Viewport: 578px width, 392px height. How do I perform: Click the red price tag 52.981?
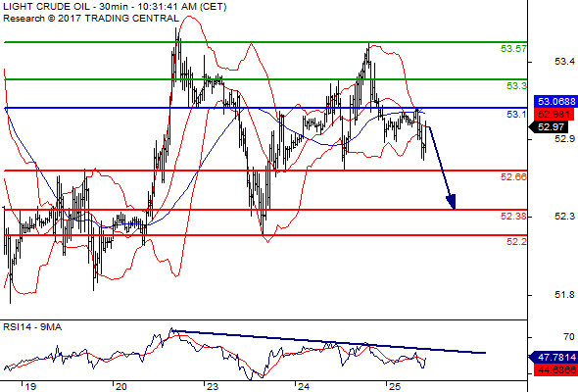coord(554,114)
